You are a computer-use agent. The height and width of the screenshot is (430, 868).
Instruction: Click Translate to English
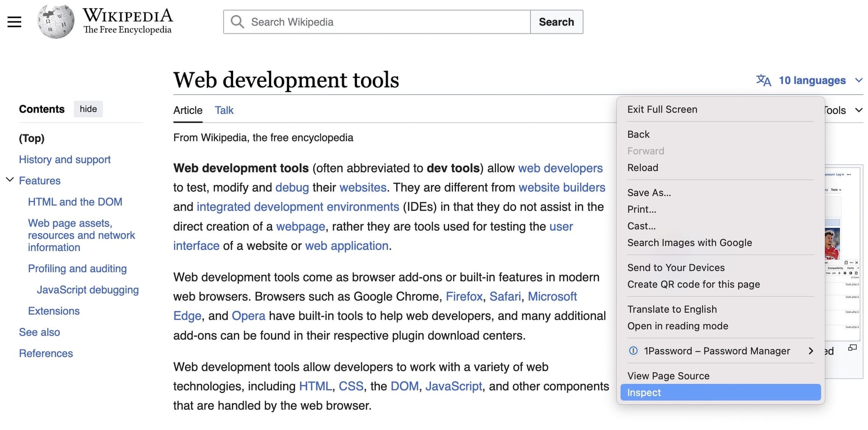672,309
